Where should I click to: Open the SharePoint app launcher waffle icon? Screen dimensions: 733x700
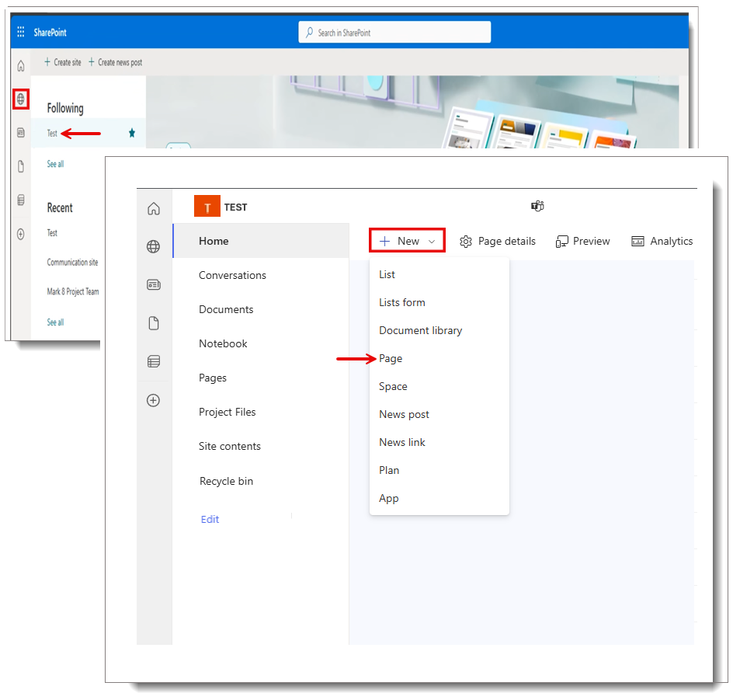coord(21,33)
